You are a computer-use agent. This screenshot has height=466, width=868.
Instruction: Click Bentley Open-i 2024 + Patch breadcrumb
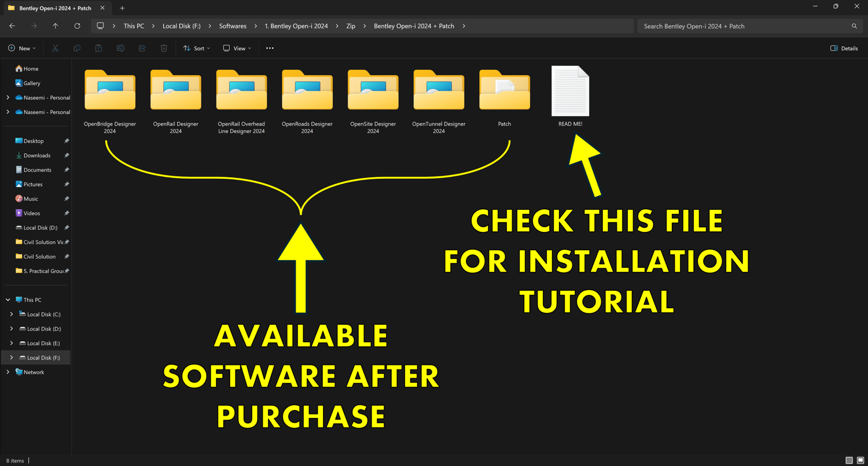[x=414, y=26]
